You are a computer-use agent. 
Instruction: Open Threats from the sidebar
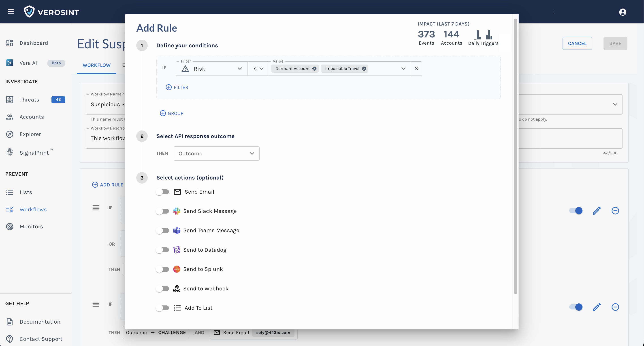[29, 100]
